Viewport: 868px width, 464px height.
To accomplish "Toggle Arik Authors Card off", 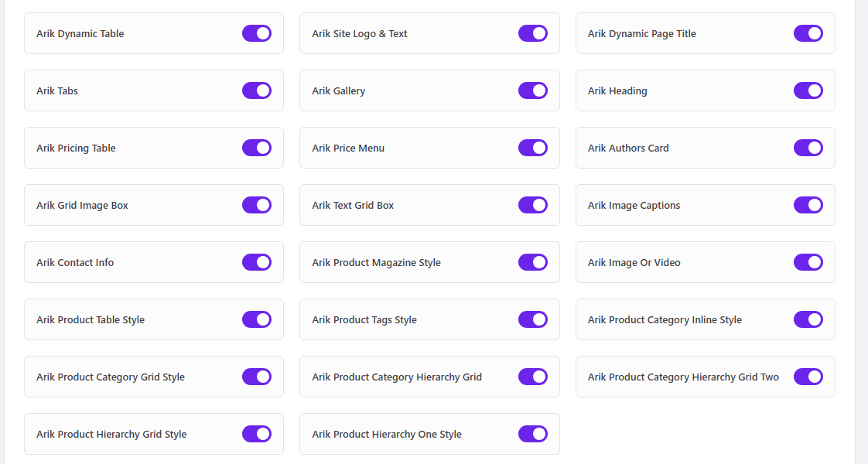I will pos(808,148).
